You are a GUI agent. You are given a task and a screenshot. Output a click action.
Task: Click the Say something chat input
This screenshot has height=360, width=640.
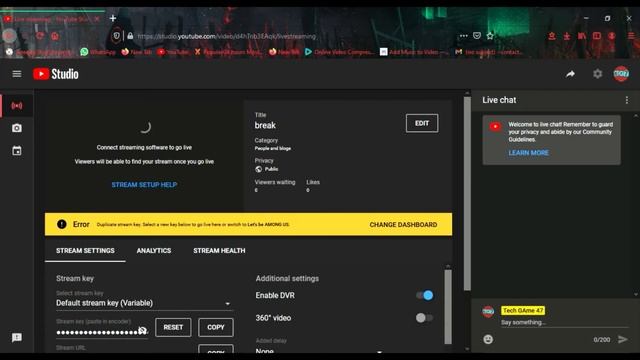click(564, 322)
